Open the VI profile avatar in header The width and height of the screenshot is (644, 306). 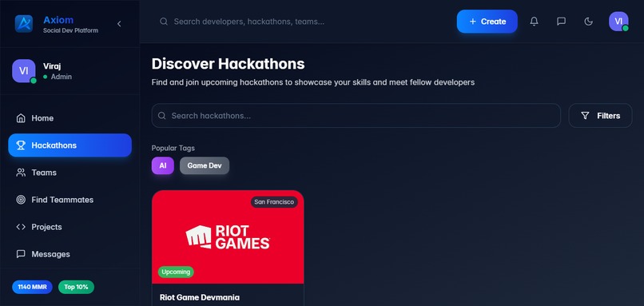(618, 22)
